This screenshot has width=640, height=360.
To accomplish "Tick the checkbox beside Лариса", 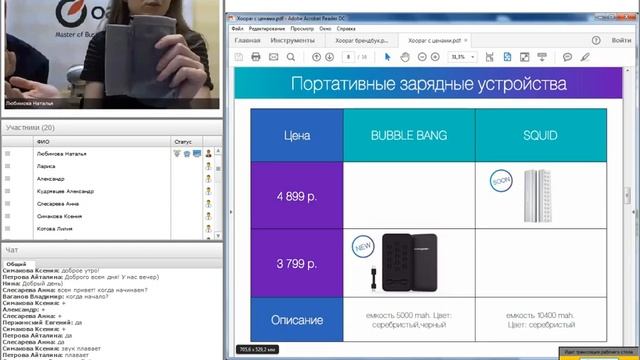I will (8, 166).
